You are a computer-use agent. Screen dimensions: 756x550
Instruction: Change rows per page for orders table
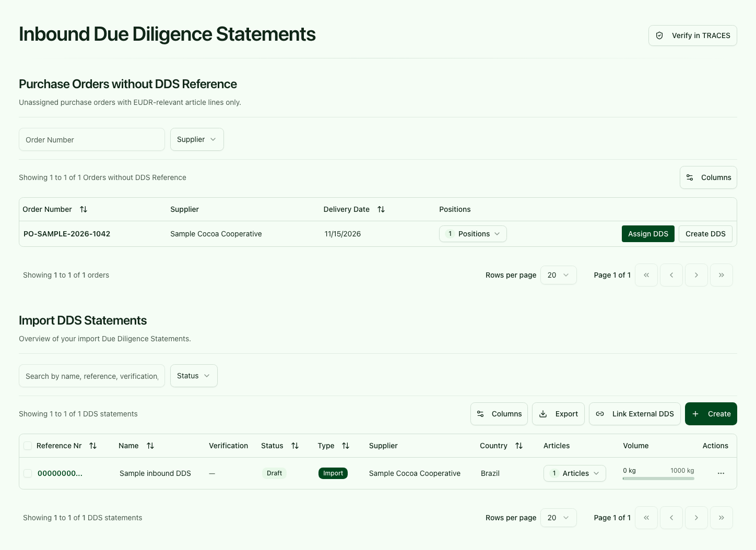tap(559, 275)
